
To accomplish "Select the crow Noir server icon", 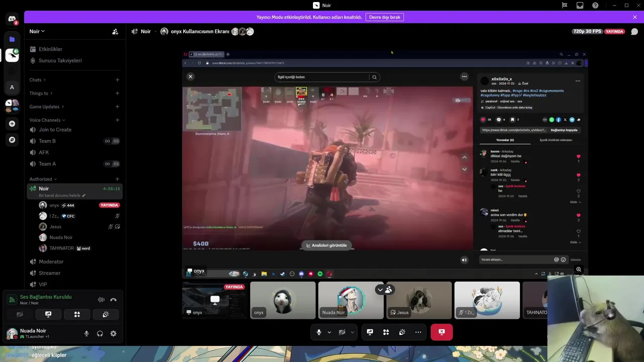I will [12, 55].
